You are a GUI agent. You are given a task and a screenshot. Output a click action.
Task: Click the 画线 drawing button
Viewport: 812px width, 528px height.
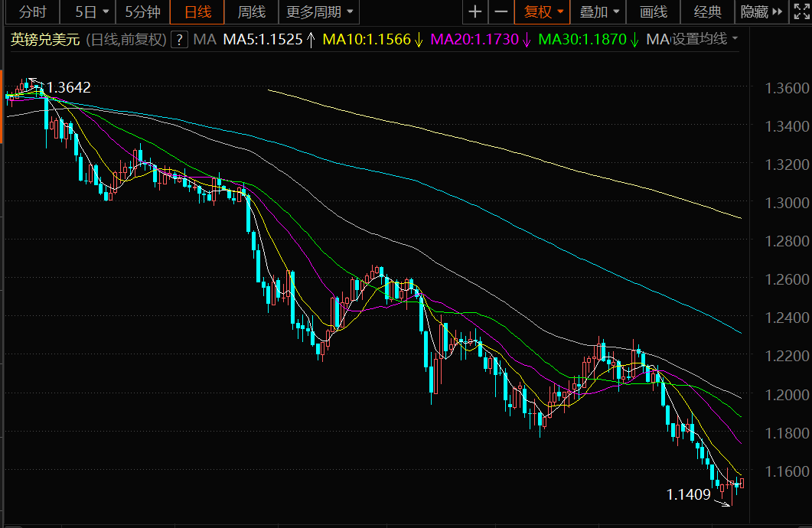(653, 12)
